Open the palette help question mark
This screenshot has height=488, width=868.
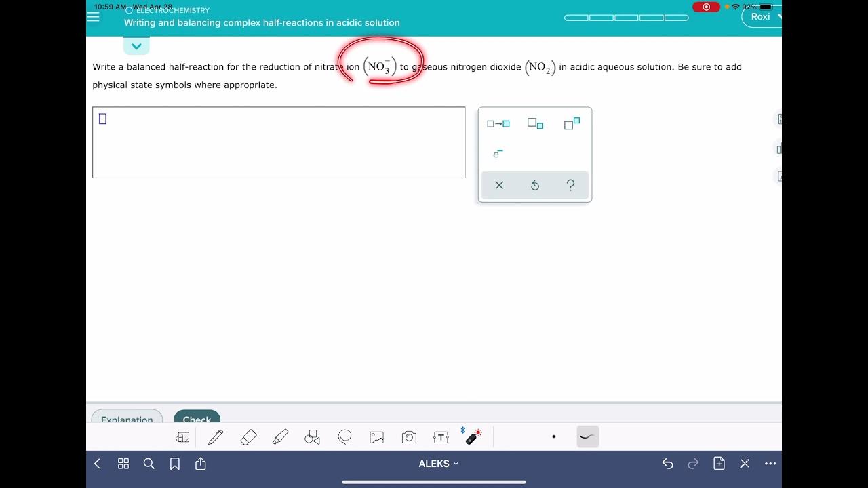[x=570, y=185]
